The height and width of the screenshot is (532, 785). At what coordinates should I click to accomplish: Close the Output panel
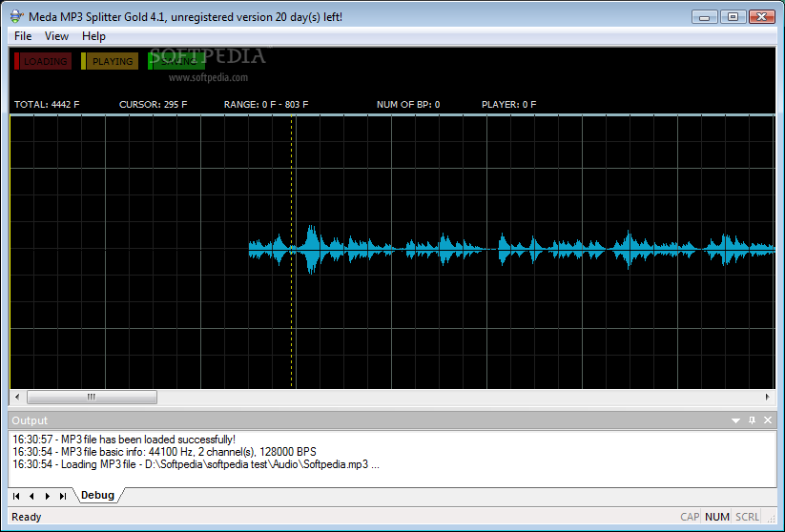pyautogui.click(x=768, y=419)
